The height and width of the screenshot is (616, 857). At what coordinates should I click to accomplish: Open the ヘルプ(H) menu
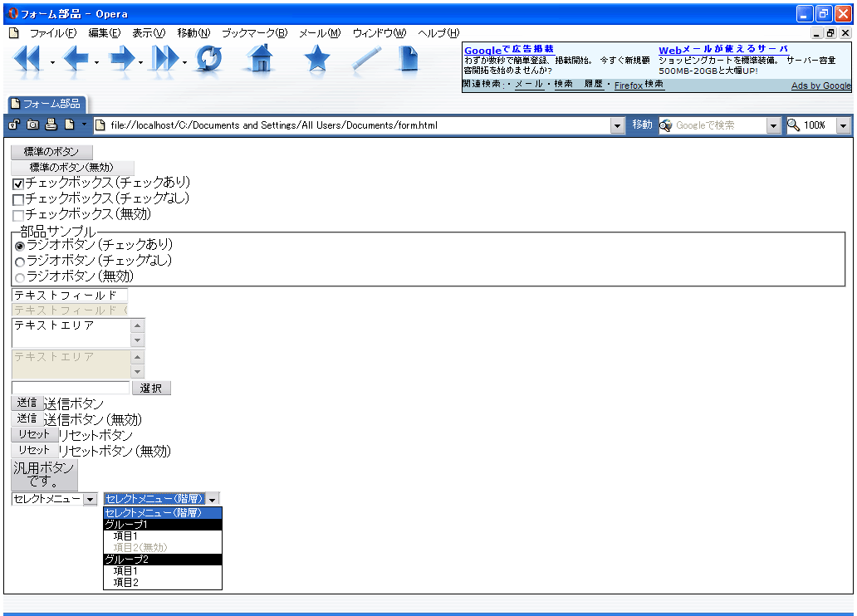[x=438, y=33]
